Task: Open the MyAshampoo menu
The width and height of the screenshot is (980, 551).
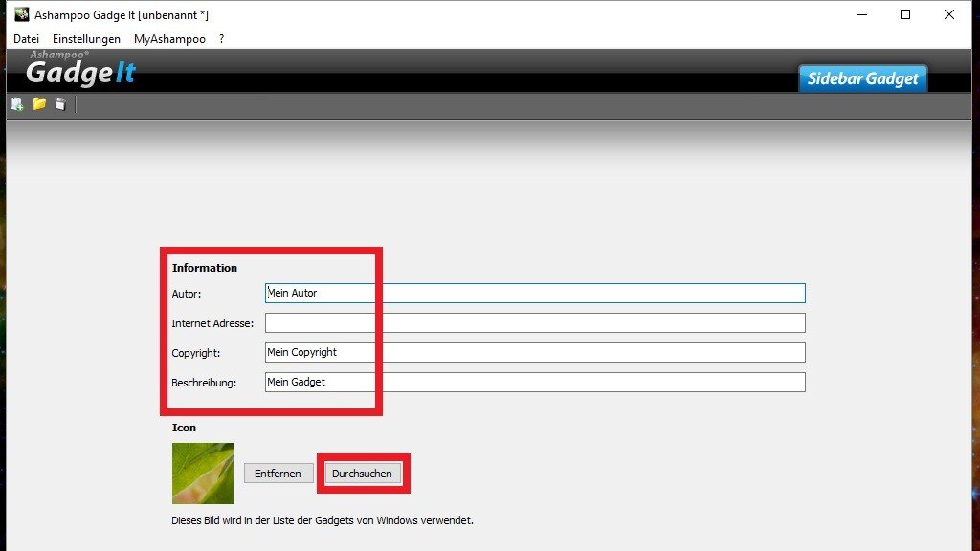Action: pos(169,38)
